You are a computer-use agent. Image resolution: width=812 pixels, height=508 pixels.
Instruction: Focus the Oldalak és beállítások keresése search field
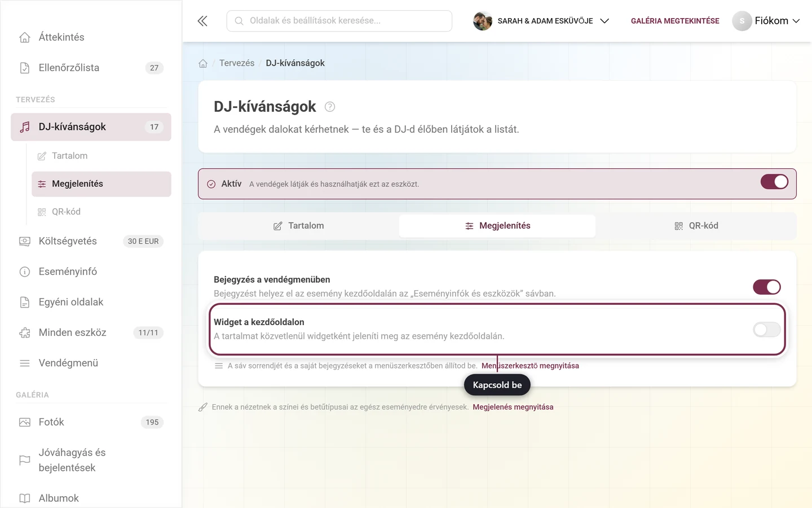tap(339, 21)
